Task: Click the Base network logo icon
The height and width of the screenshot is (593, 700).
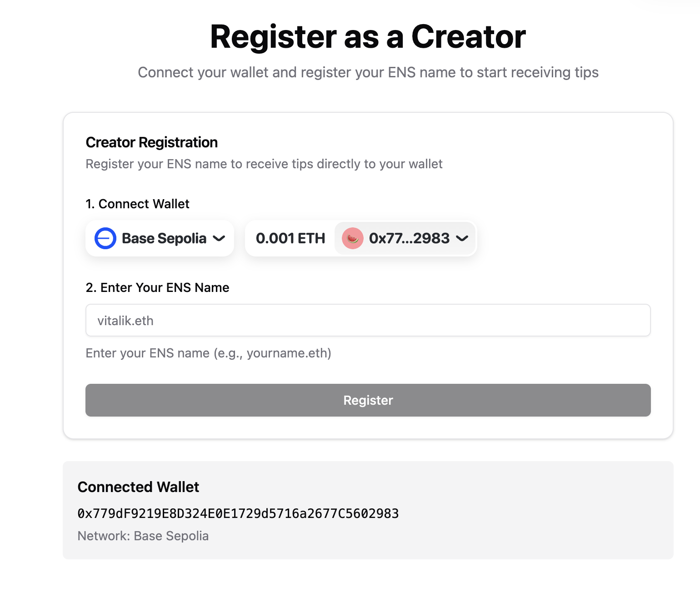Action: coord(105,238)
